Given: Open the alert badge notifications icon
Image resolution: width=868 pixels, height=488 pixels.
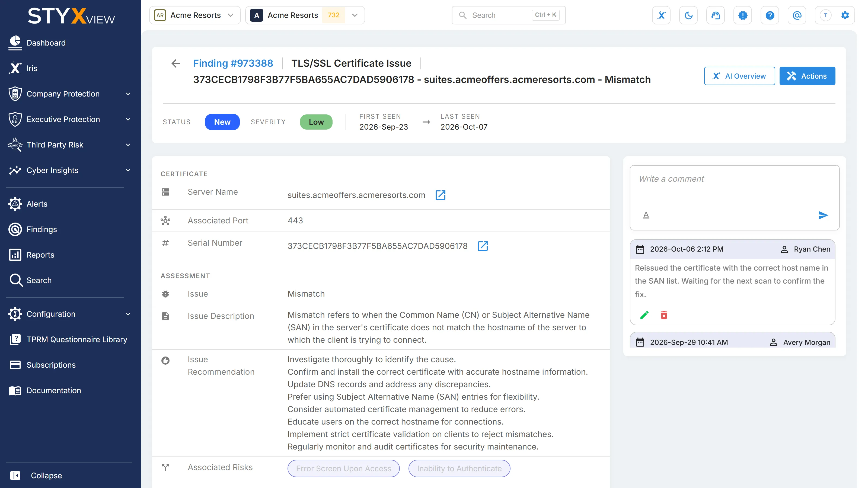Looking at the screenshot, I should [x=743, y=15].
